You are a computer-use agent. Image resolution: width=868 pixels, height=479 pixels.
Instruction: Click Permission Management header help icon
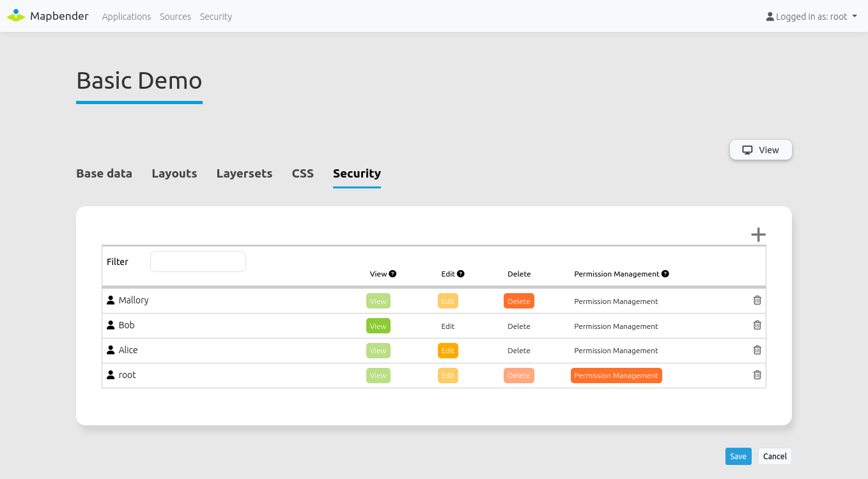tap(665, 274)
